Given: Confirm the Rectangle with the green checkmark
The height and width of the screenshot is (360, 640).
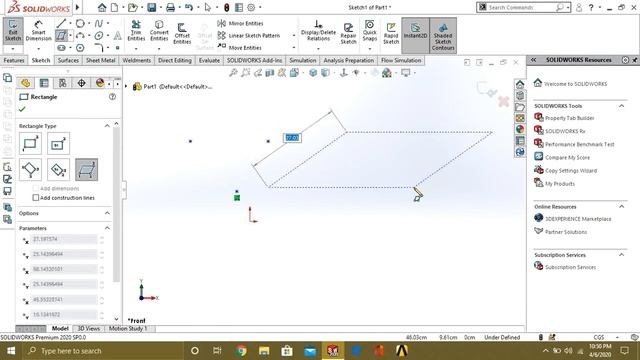Looking at the screenshot, I should [22, 109].
